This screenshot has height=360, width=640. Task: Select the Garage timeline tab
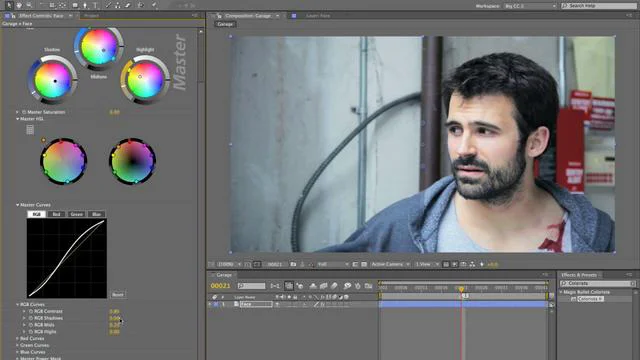tap(224, 275)
